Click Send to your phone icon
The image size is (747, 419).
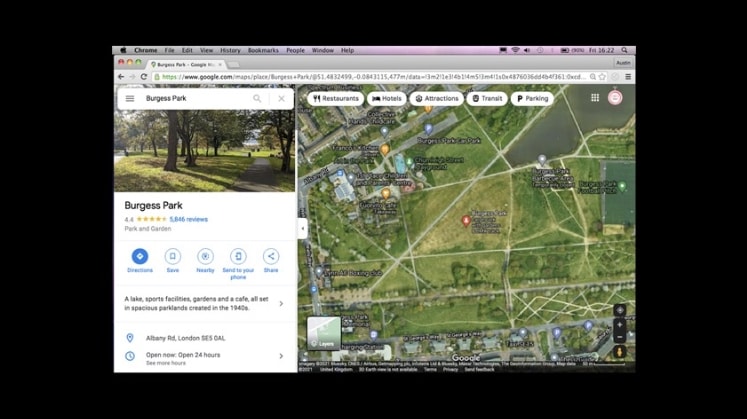(x=238, y=256)
